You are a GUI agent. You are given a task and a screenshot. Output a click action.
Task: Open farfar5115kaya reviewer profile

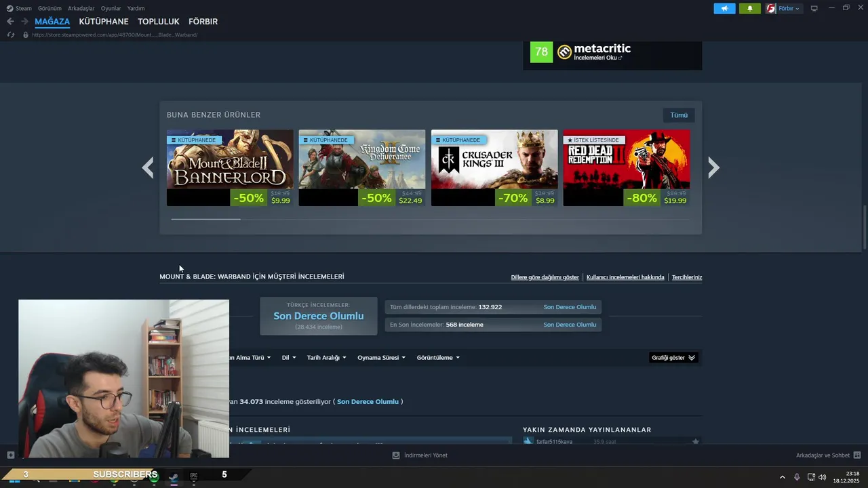(x=554, y=442)
